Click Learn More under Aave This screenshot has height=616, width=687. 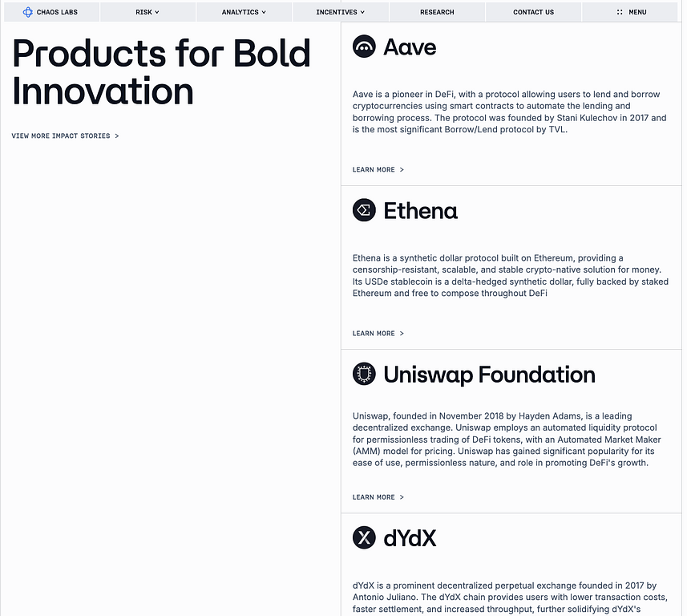pos(378,170)
